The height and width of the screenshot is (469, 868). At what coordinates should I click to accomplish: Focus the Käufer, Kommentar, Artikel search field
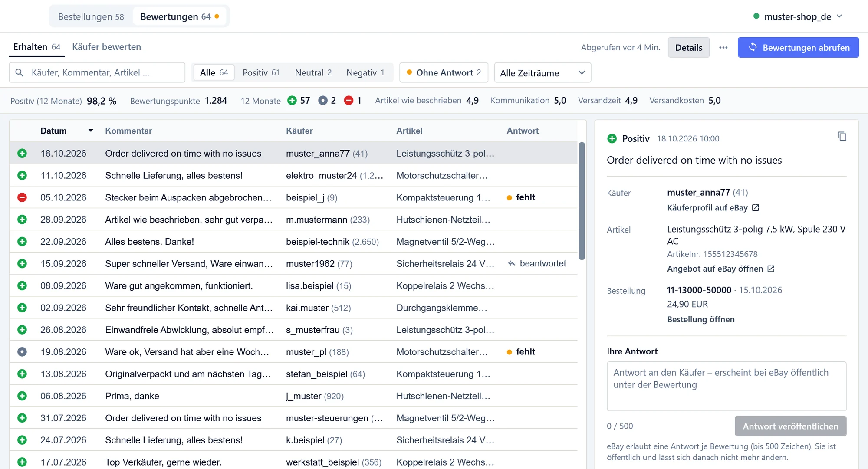97,72
